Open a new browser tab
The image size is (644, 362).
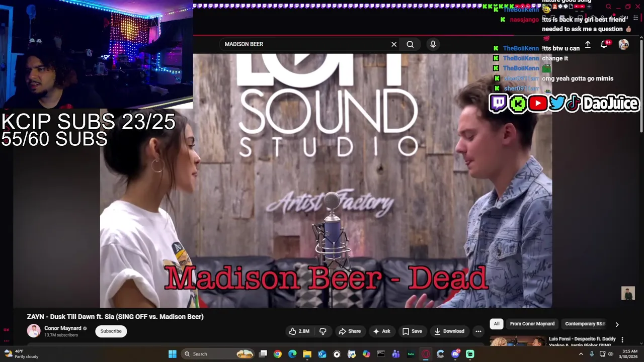tap(589, 7)
